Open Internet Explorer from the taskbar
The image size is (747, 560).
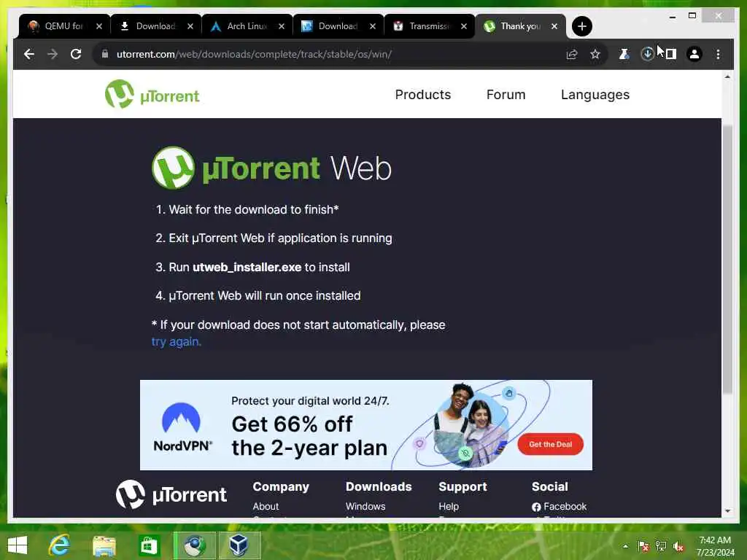point(59,545)
